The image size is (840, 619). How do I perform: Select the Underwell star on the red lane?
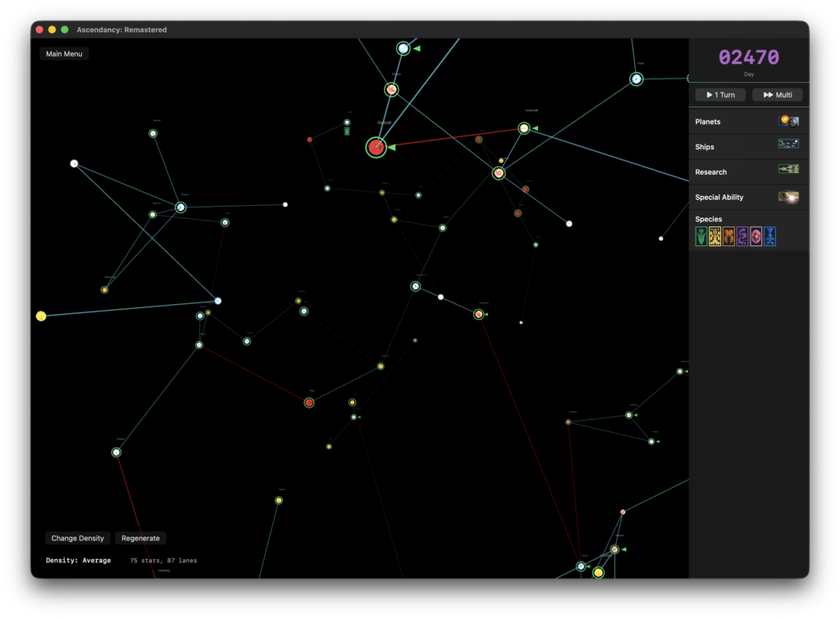[x=524, y=128]
